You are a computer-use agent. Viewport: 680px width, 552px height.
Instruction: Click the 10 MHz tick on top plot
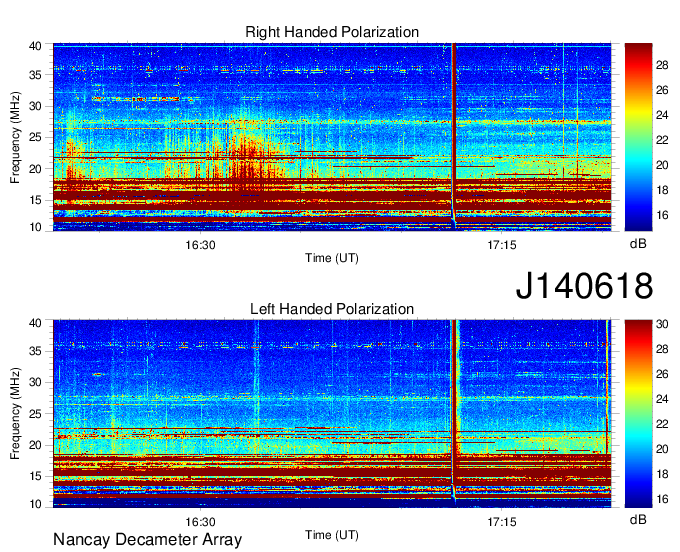tap(35, 227)
